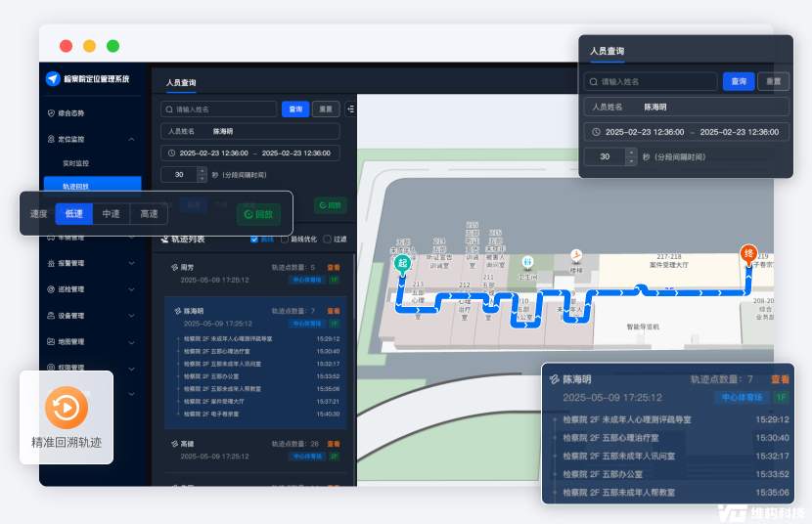Click the green 回放 button in speed bar
This screenshot has height=524, width=812.
click(258, 214)
